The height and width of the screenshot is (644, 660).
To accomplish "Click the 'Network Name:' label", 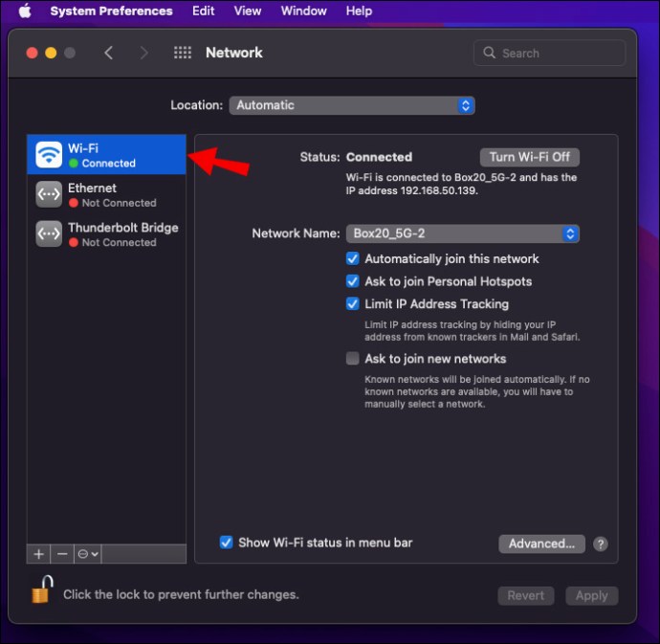I will click(296, 233).
